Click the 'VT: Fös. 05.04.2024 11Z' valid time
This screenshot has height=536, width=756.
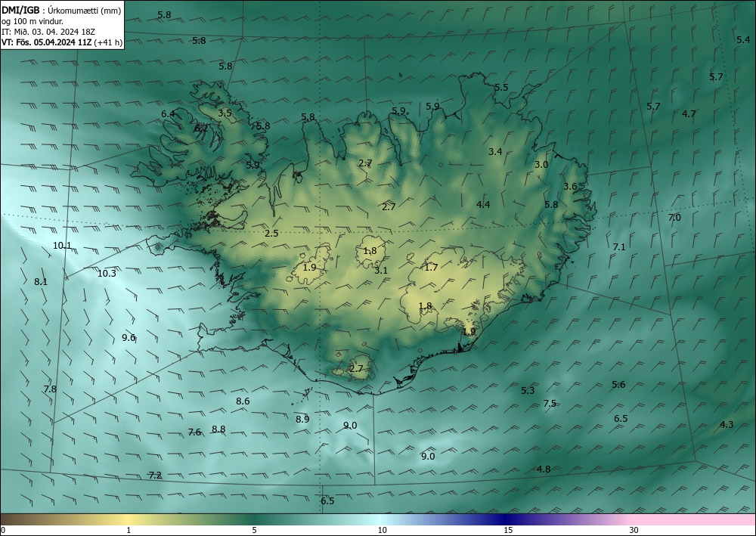click(x=46, y=42)
